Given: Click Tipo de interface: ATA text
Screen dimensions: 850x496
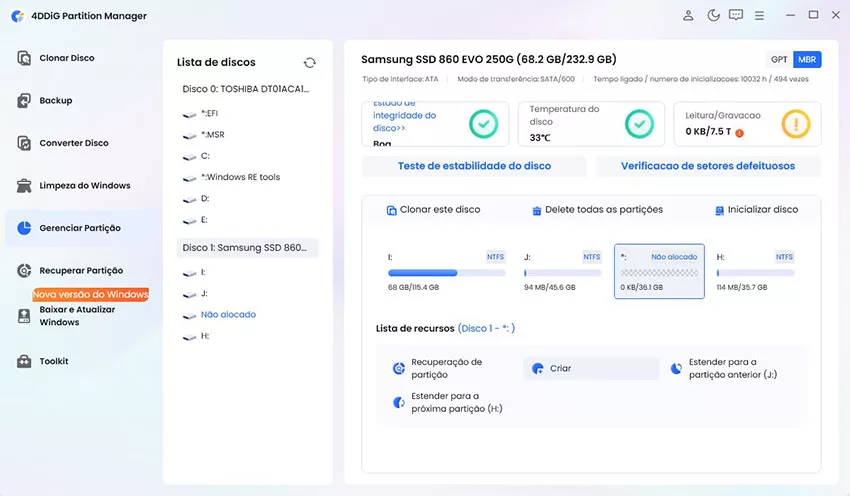Looking at the screenshot, I should pos(400,79).
